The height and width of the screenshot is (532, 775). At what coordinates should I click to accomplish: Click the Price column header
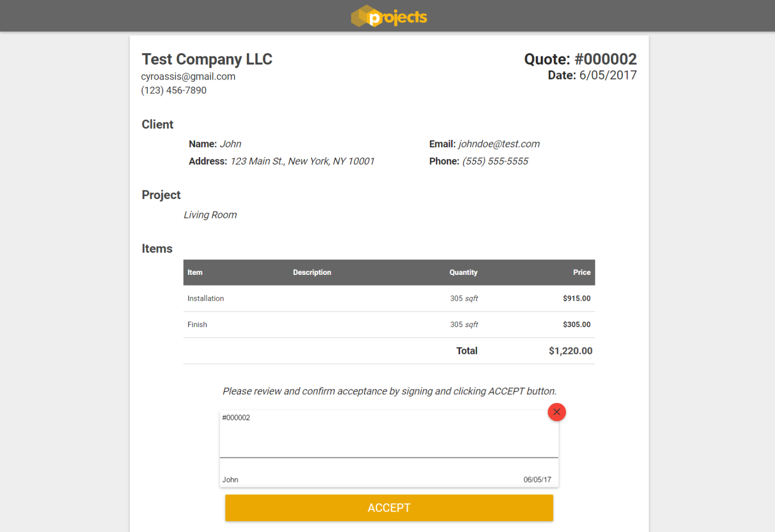point(582,272)
